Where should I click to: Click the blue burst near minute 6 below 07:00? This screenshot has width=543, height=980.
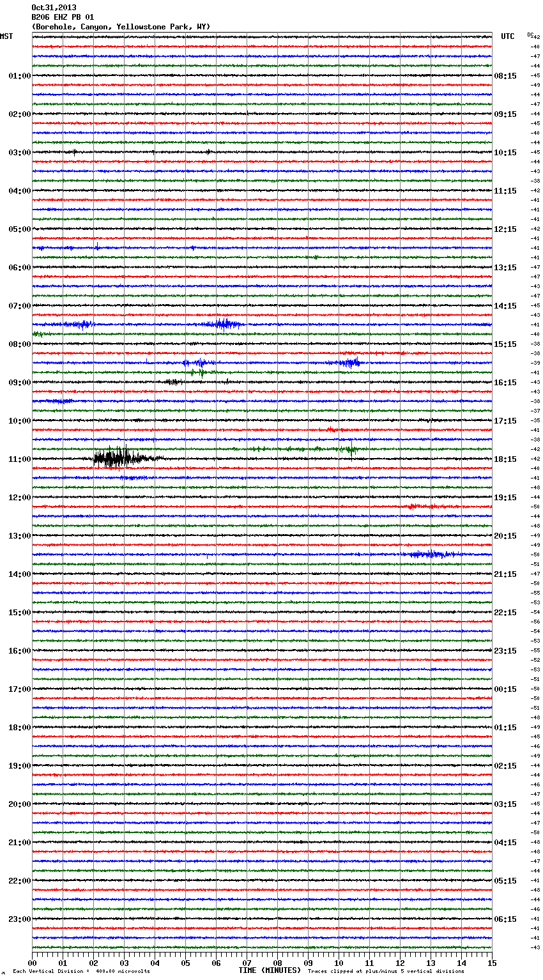coord(222,324)
